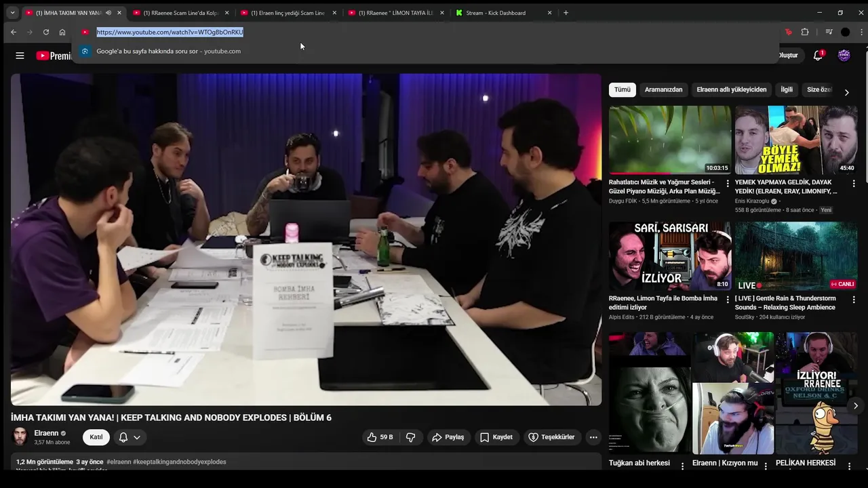Open options menu for Tuğkan abi short

(682, 466)
